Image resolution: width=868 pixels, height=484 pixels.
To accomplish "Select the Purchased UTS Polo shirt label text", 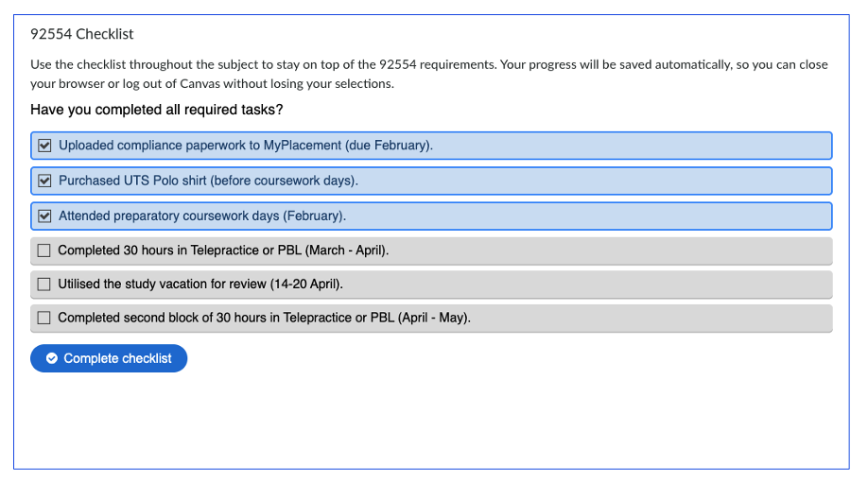I will (x=208, y=181).
